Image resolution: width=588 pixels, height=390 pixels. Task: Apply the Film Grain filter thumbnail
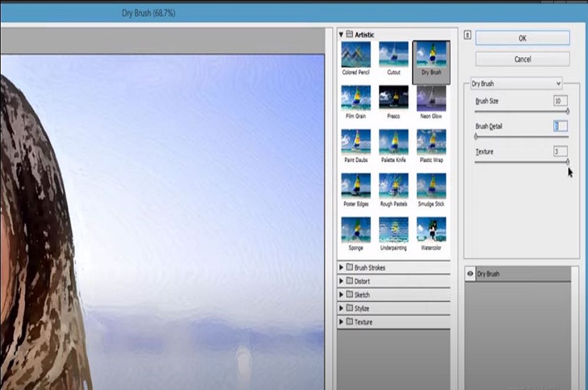point(356,98)
